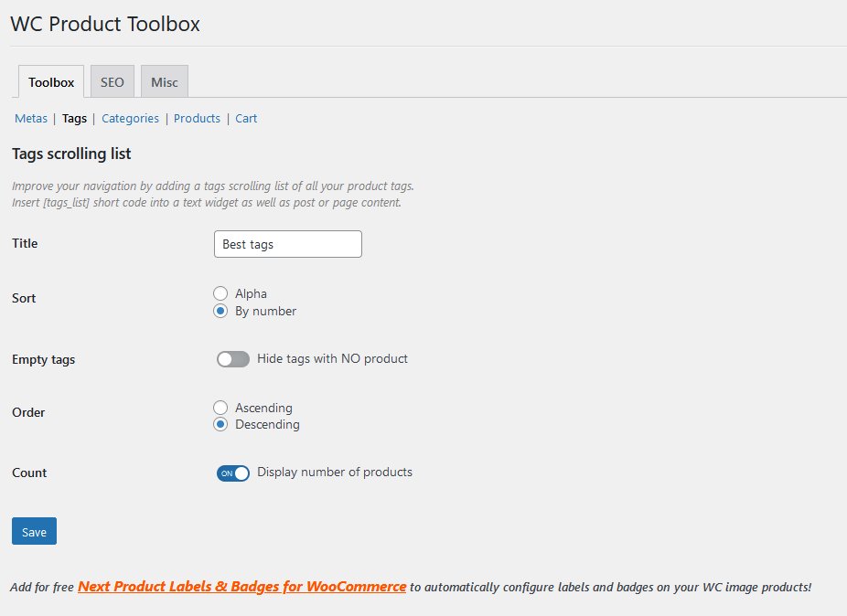Choose Descending order
Image resolution: width=847 pixels, height=616 pixels.
220,425
